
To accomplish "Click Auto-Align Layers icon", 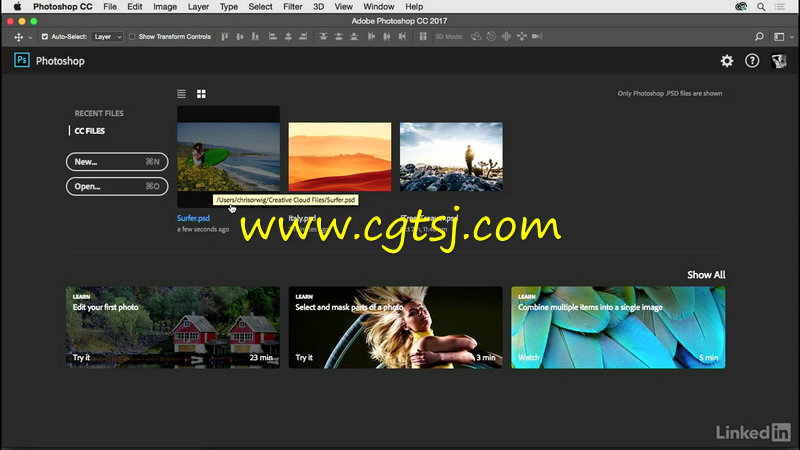I will (x=423, y=37).
